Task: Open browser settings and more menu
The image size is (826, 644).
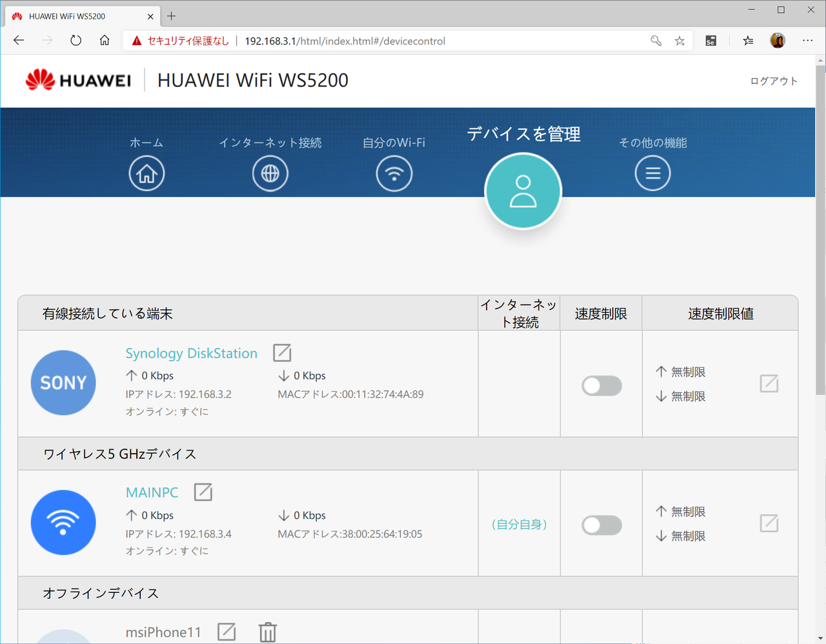Action: 808,41
